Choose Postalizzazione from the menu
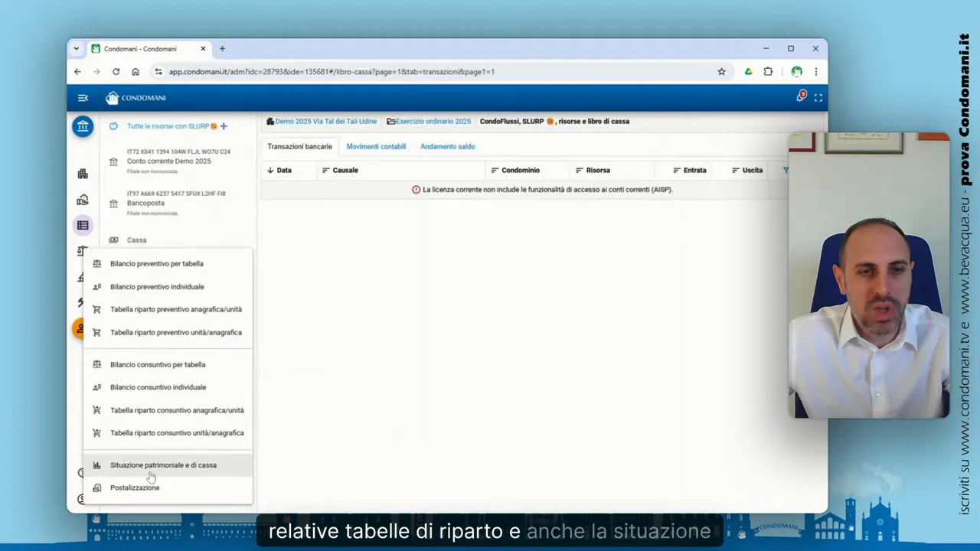Image resolution: width=980 pixels, height=551 pixels. [135, 487]
